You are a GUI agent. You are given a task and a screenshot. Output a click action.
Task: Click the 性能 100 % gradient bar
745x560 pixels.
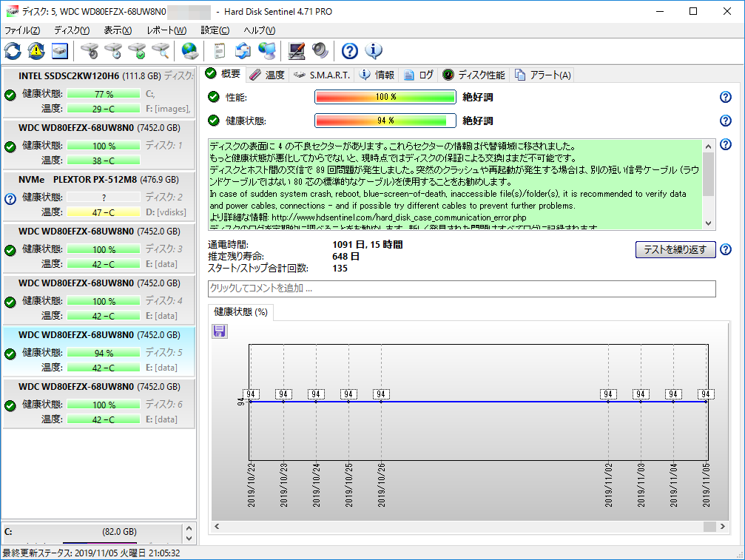point(385,97)
